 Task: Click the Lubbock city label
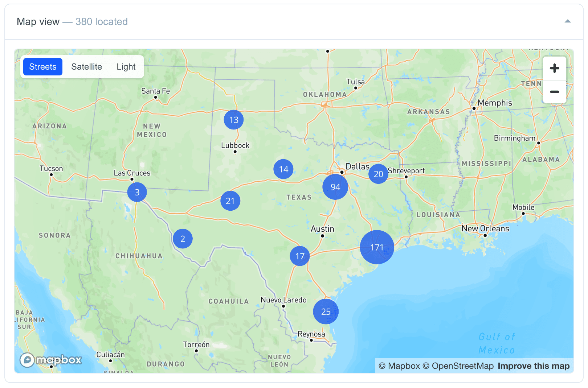(x=235, y=145)
